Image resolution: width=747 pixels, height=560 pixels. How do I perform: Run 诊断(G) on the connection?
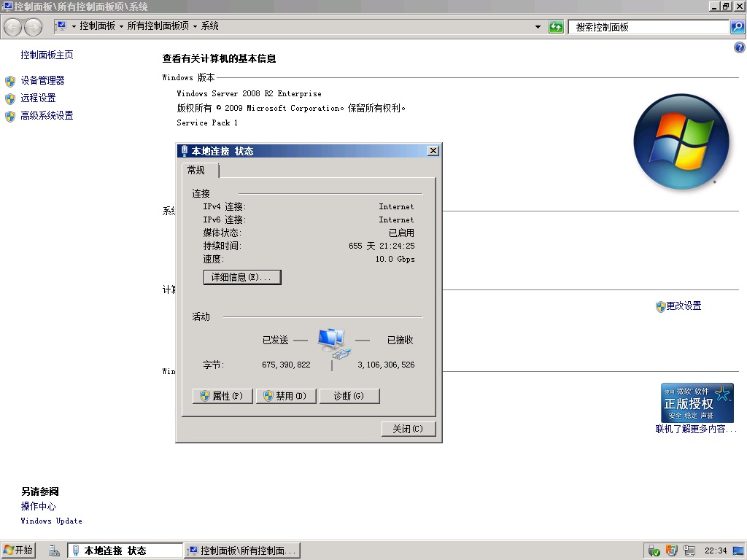pyautogui.click(x=349, y=396)
